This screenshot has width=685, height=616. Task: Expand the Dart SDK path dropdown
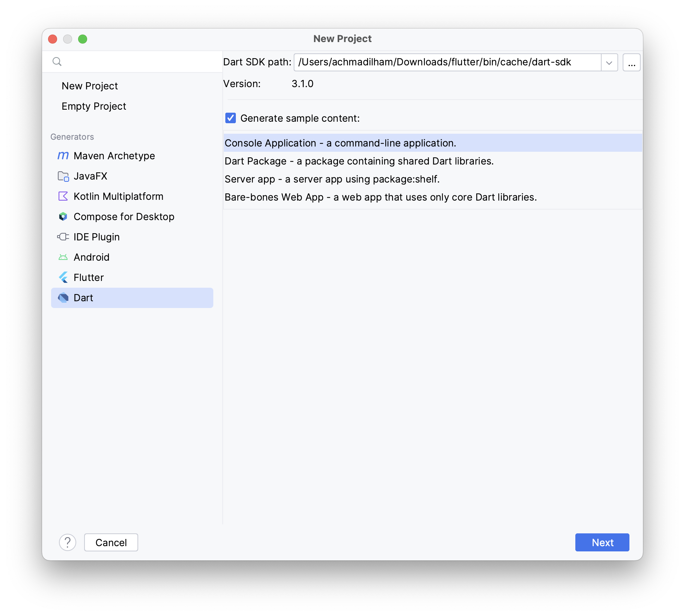(x=609, y=62)
